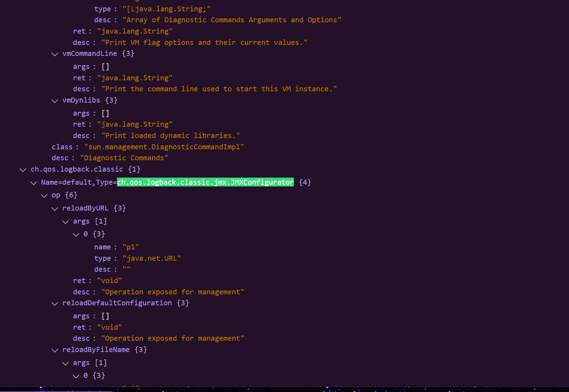
Task: Select the "p1" name value under reloadByURL
Action: pyautogui.click(x=131, y=247)
